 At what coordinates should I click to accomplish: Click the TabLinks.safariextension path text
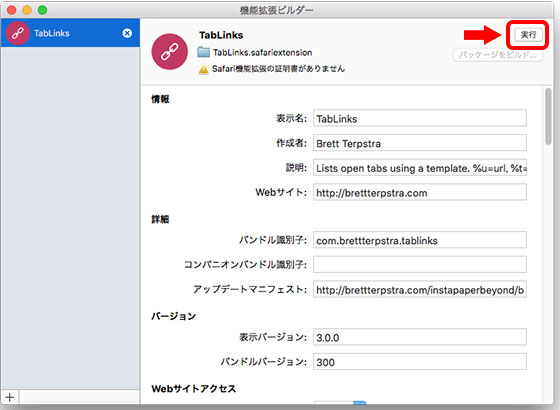pyautogui.click(x=262, y=52)
